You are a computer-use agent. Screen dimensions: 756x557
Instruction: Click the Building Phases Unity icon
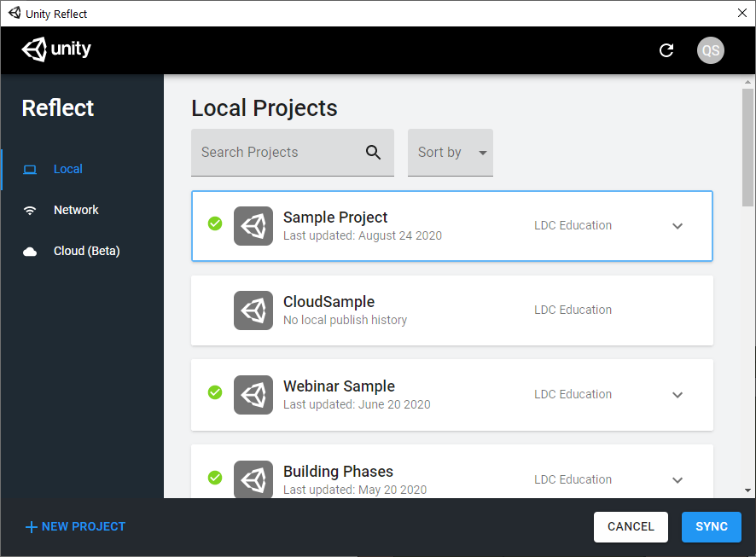click(x=253, y=479)
